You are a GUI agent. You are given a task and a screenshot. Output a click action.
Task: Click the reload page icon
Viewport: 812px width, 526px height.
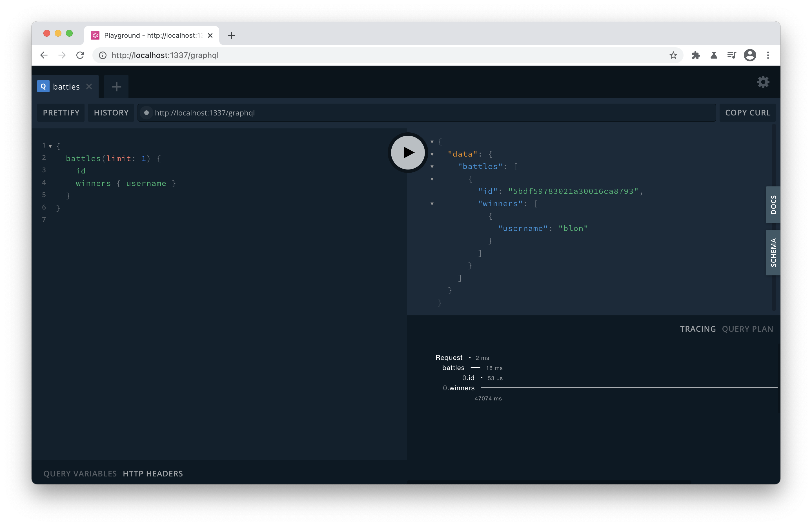point(80,55)
